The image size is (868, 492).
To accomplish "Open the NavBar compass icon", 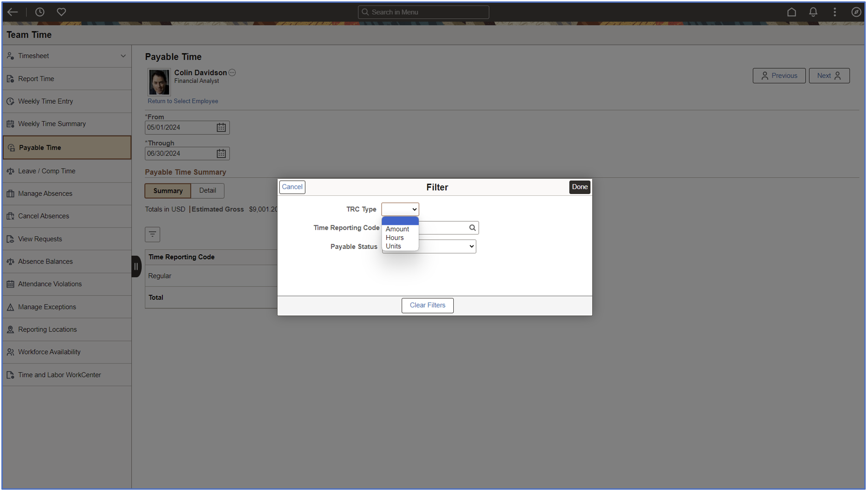I will [x=856, y=12].
